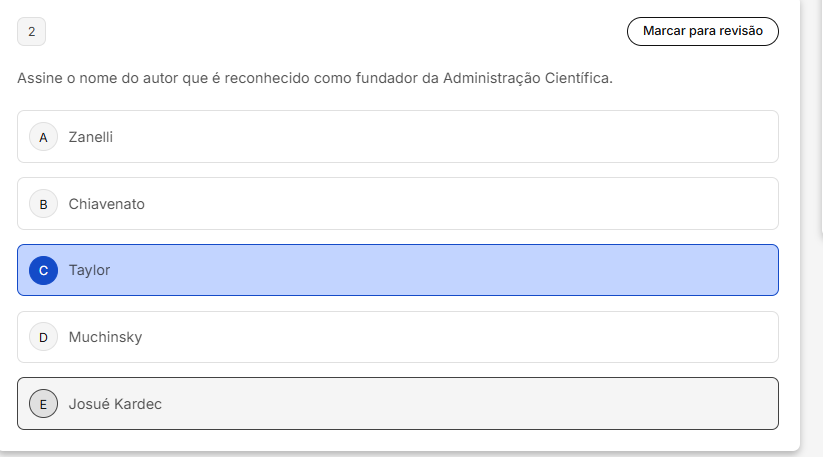Click the text label "Taylor"
Screen dimensions: 823x457
[x=89, y=270]
